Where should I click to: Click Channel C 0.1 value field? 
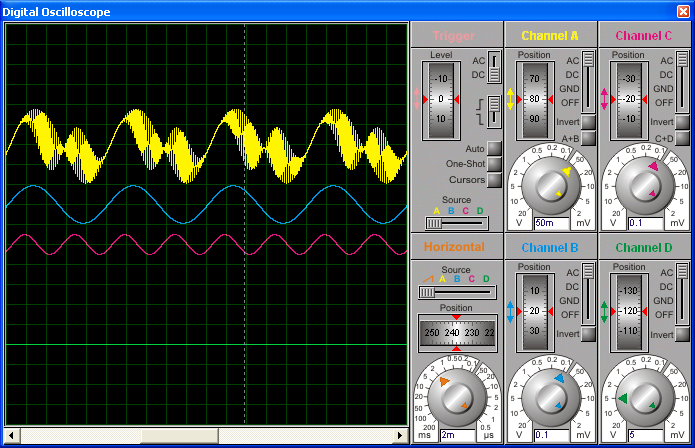[646, 223]
